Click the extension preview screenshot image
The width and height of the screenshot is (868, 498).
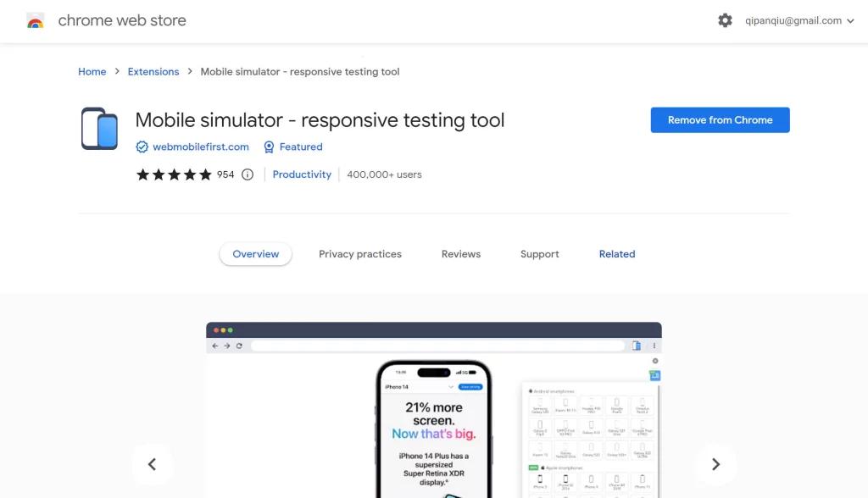coord(434,410)
